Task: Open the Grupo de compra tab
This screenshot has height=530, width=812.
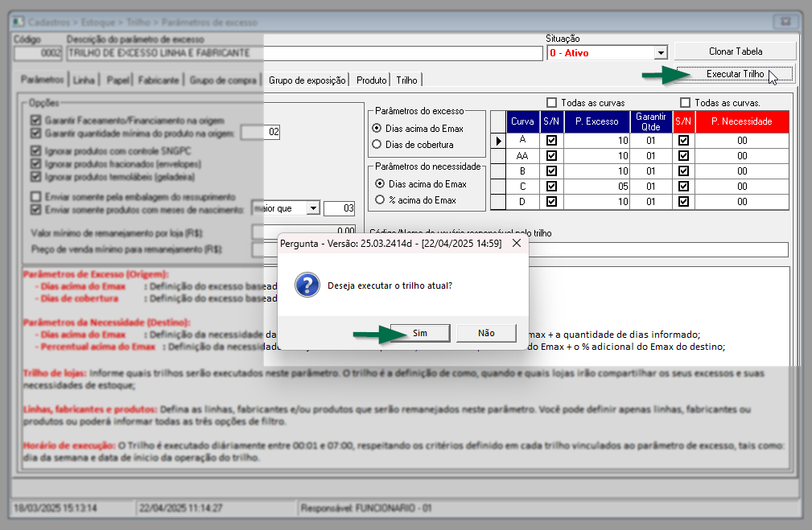Action: click(x=223, y=80)
